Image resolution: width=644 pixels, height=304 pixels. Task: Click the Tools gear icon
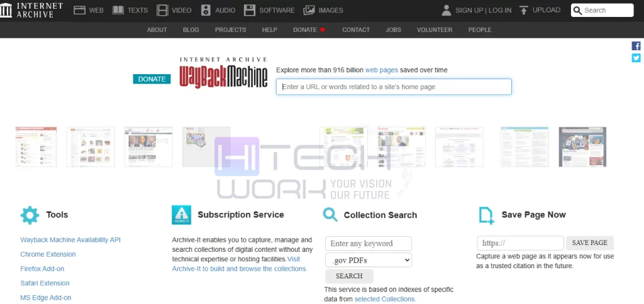pos(30,215)
